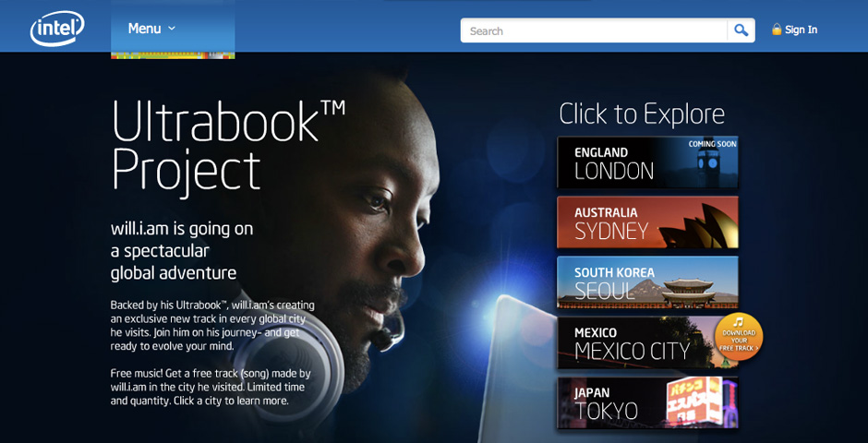
Task: Click the 'Free music!' paragraph
Action: [x=211, y=387]
